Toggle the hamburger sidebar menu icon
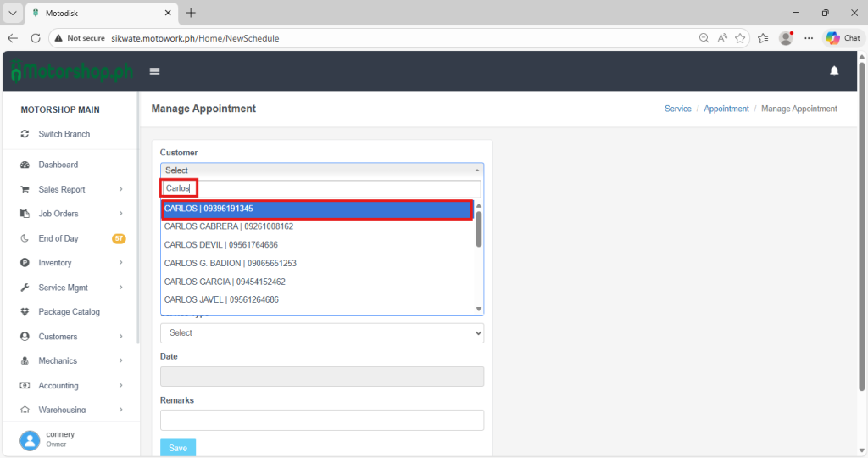 click(x=154, y=71)
